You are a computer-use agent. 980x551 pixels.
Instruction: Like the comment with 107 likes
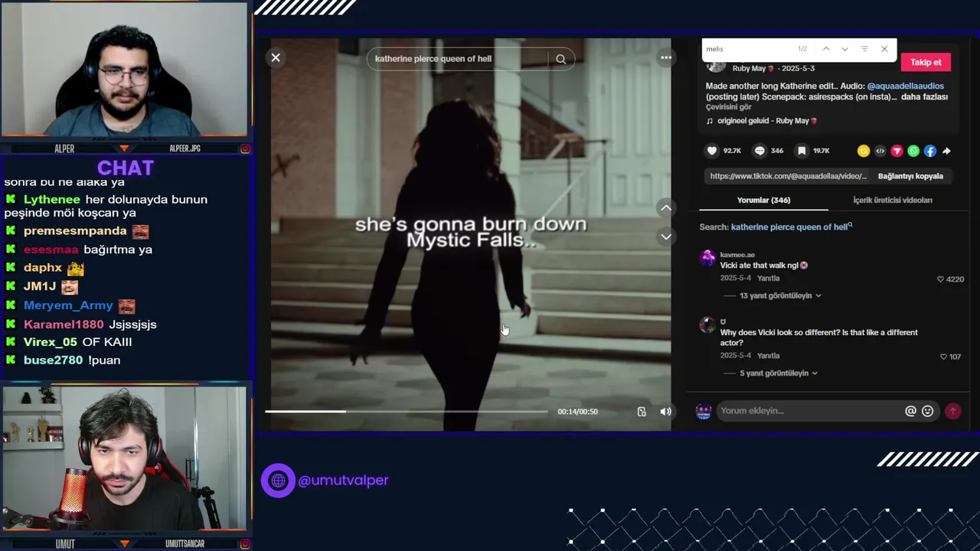943,357
